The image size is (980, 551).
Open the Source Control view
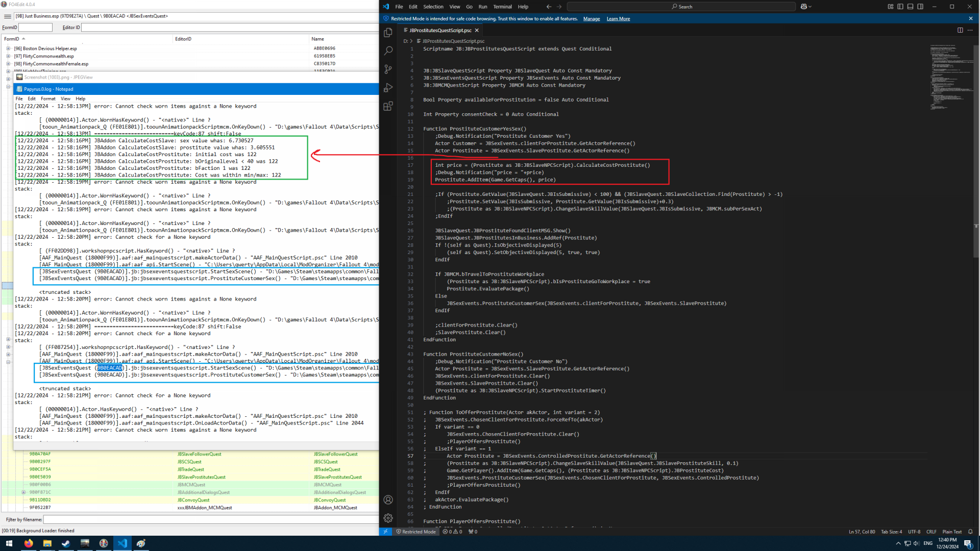(388, 69)
